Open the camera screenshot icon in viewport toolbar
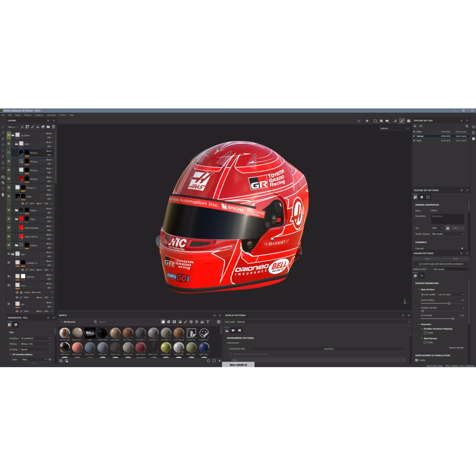 (409, 121)
